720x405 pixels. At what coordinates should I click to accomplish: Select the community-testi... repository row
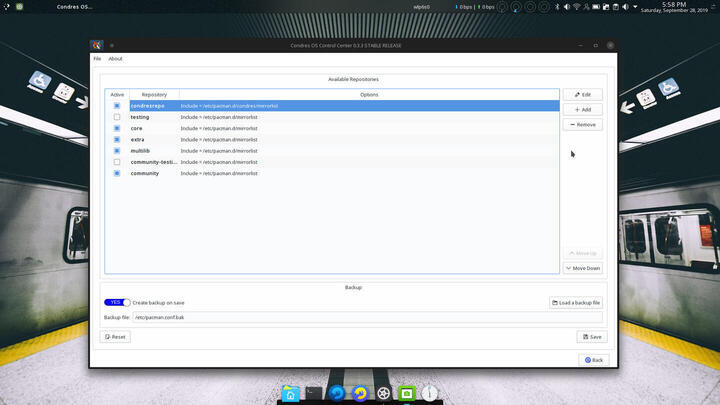[x=332, y=162]
